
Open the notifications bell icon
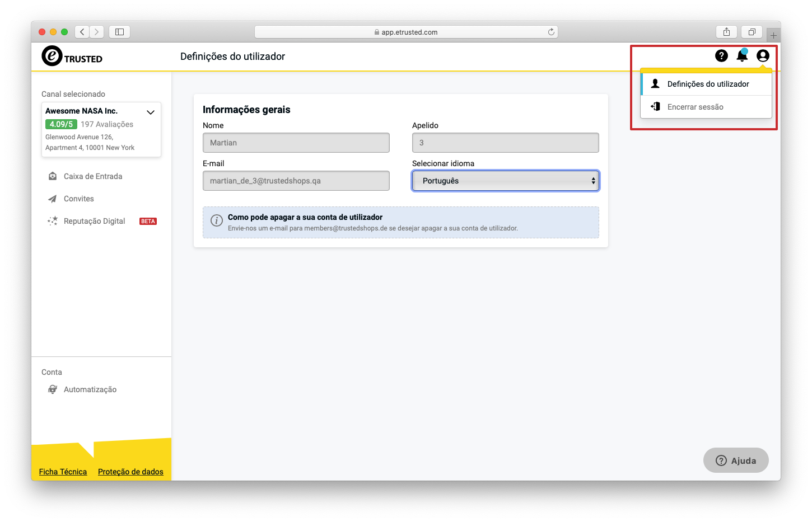click(x=742, y=55)
